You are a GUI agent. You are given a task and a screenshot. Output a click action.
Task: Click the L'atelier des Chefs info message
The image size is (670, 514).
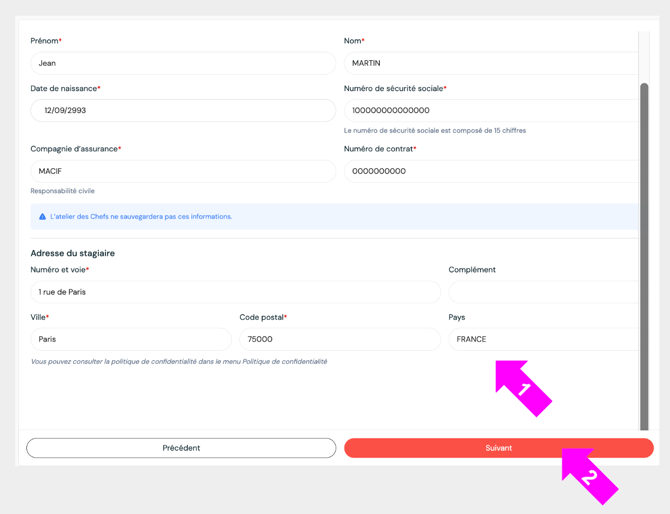pos(141,217)
